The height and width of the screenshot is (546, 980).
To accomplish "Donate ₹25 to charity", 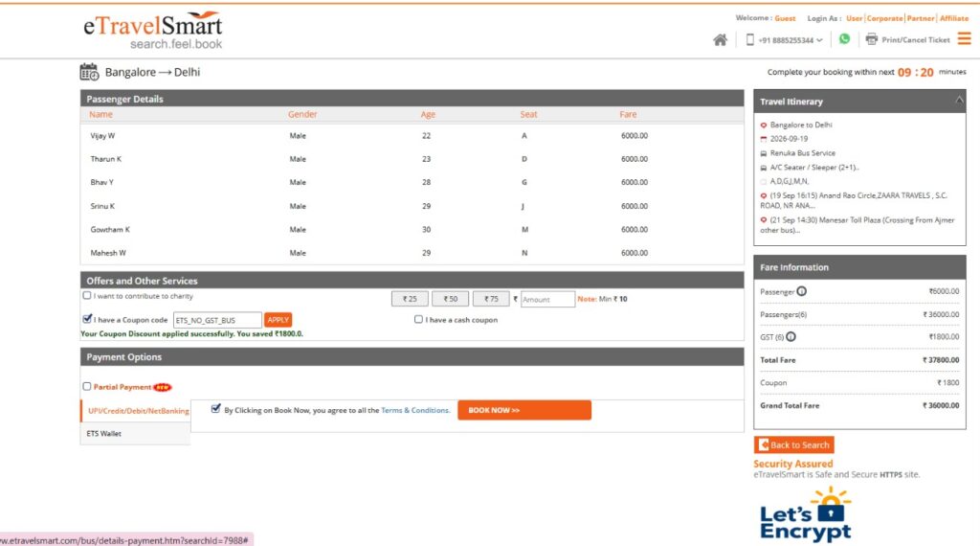I will 410,299.
